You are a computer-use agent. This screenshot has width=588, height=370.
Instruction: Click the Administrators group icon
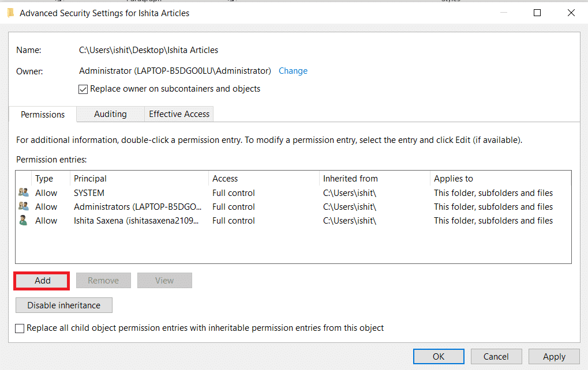click(23, 206)
